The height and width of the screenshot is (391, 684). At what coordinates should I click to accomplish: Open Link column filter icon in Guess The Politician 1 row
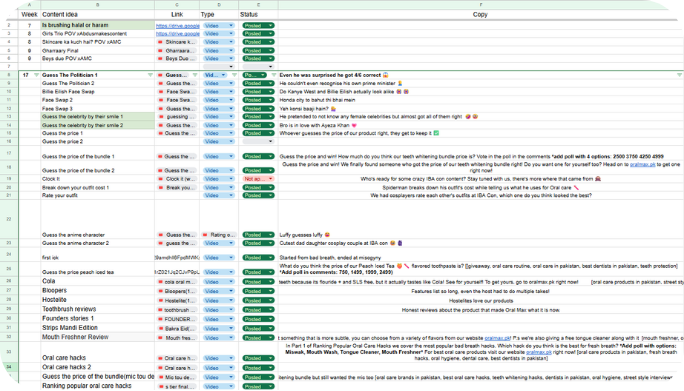(x=195, y=75)
